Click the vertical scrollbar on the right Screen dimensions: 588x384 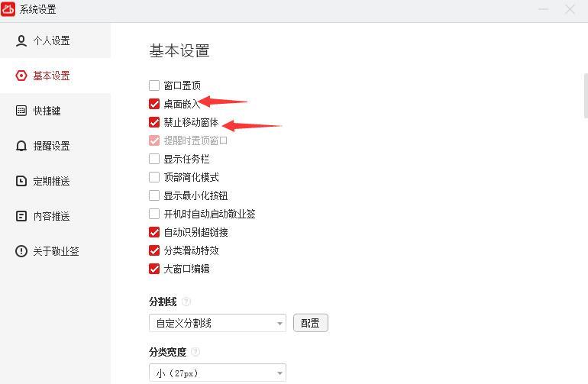pos(585,95)
